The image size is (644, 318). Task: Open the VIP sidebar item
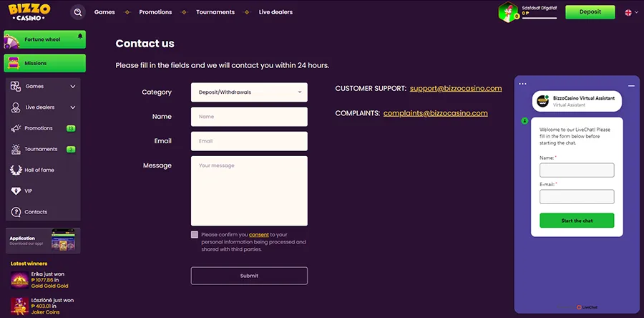tap(43, 191)
